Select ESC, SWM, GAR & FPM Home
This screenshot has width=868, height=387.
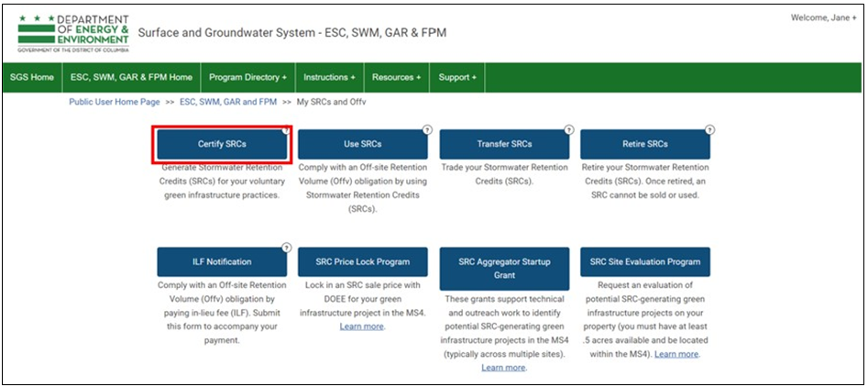pyautogui.click(x=131, y=78)
